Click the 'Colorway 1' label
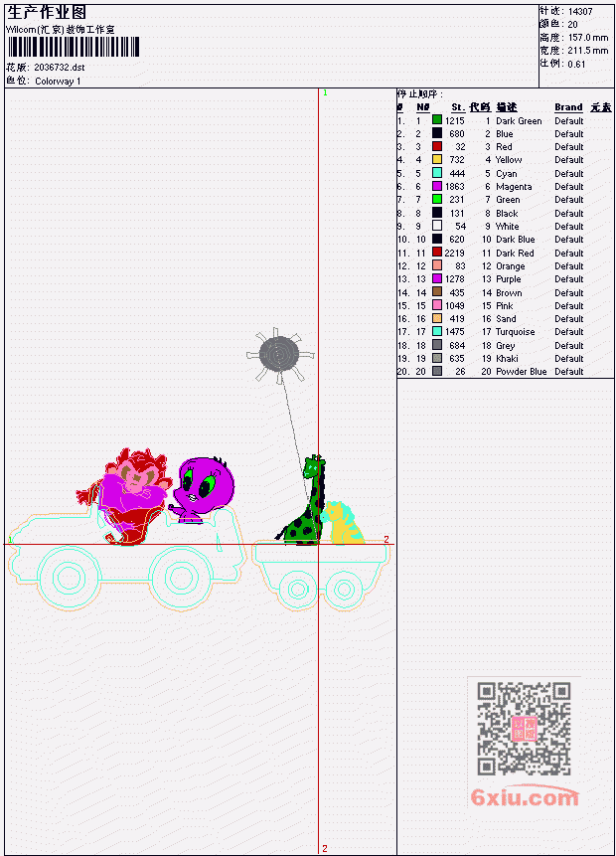 (x=58, y=82)
